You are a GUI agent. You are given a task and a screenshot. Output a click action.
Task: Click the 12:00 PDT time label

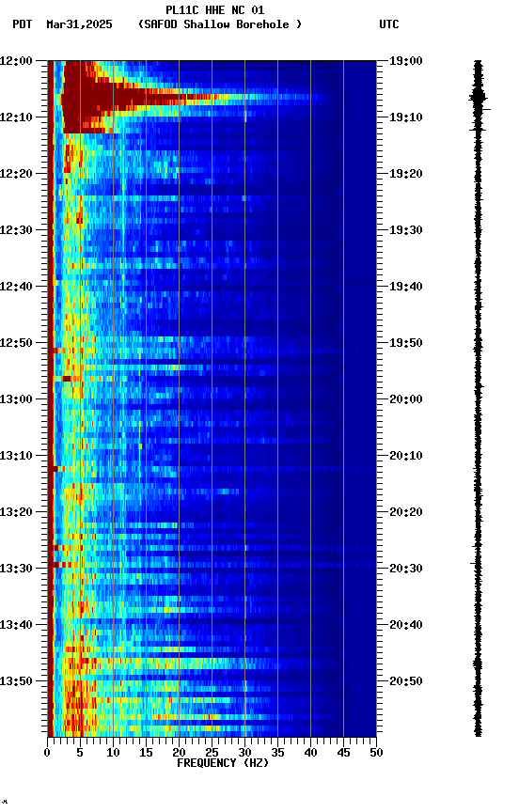tap(16, 61)
